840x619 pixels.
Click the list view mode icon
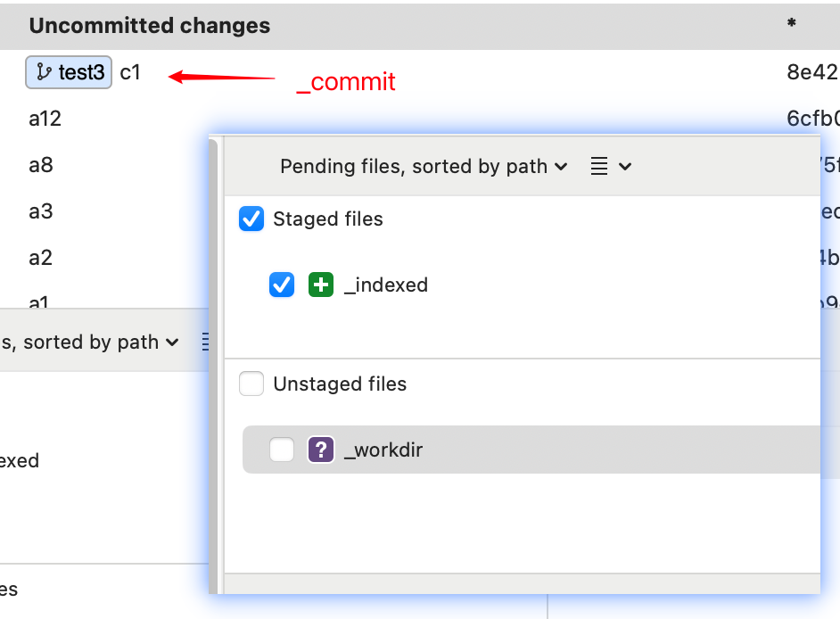click(600, 166)
